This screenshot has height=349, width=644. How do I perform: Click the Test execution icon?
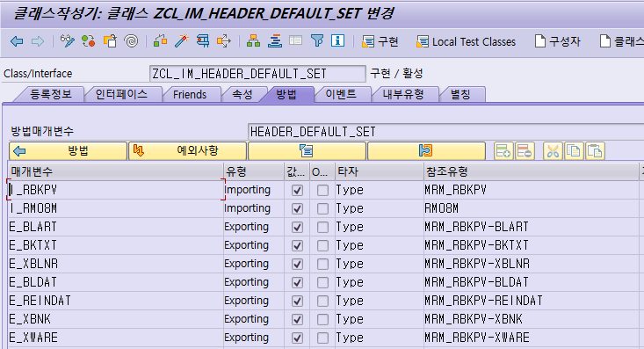click(x=203, y=41)
